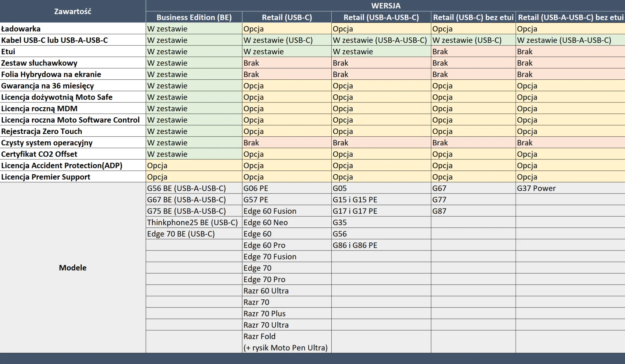Screen dimensions: 625x364
Task: Select 'W zestawie (USB-C)' under Retail (USB-C)
Action: (287, 40)
